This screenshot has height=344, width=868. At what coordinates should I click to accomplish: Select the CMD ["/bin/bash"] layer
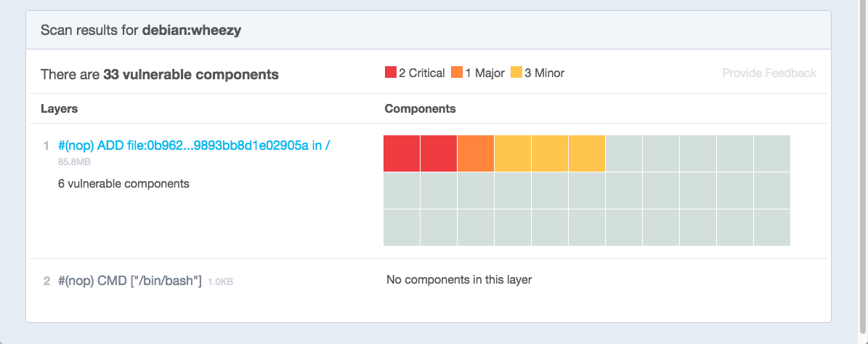[x=129, y=281]
